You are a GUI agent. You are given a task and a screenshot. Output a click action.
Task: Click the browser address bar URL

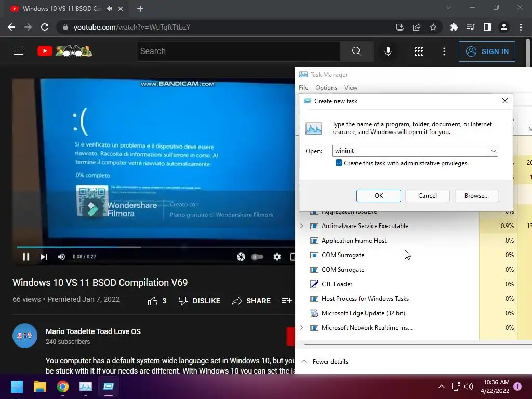pos(131,27)
